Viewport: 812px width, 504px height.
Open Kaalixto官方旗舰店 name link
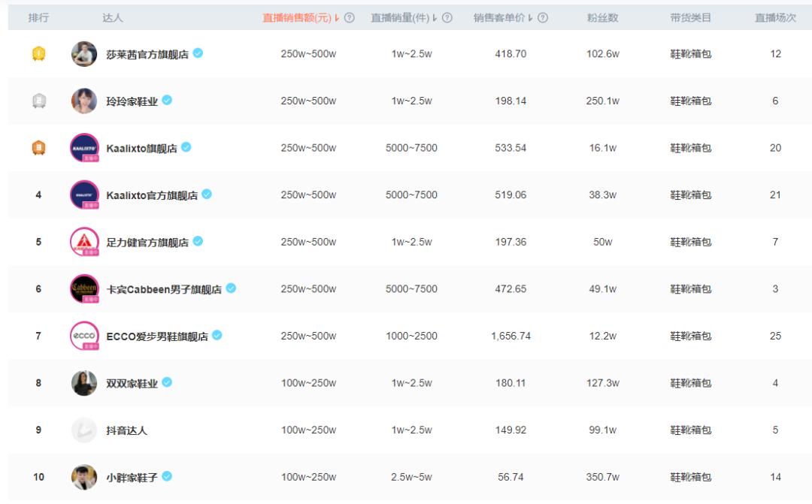152,195
